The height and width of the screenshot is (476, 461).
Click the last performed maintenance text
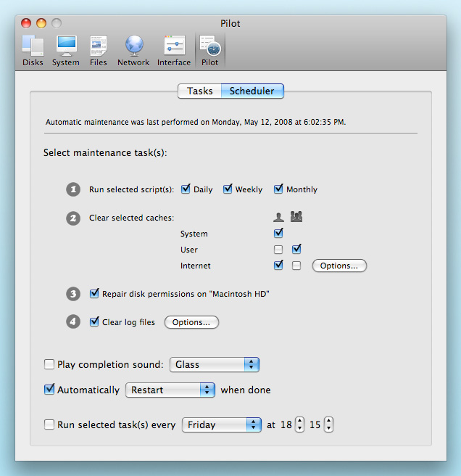(x=196, y=122)
